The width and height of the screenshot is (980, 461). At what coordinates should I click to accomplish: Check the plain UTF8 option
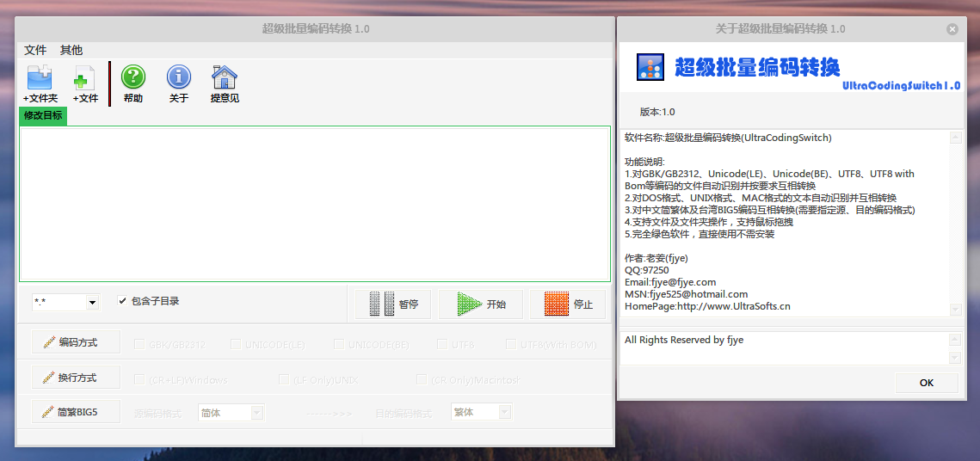pyautogui.click(x=442, y=344)
